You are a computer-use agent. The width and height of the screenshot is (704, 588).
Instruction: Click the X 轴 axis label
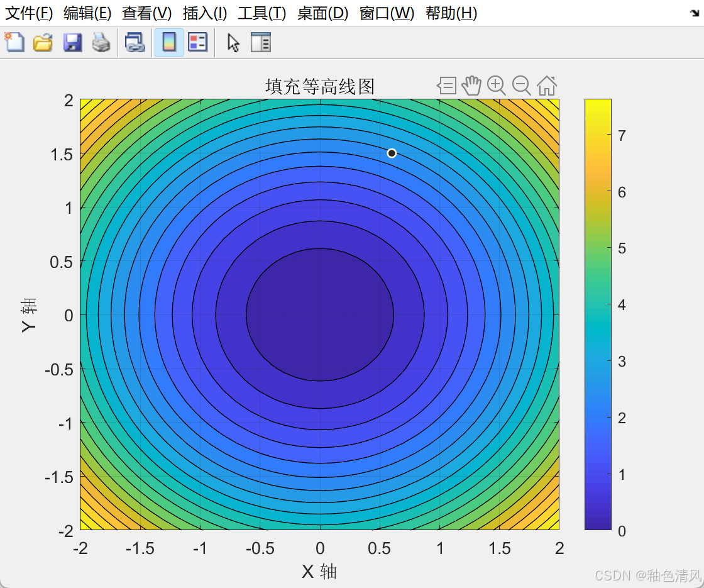pos(319,572)
